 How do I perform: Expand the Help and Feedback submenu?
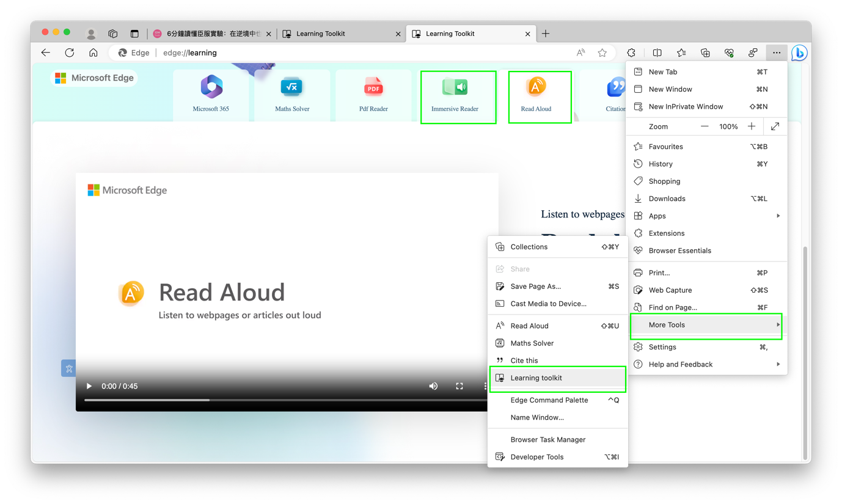coord(706,365)
